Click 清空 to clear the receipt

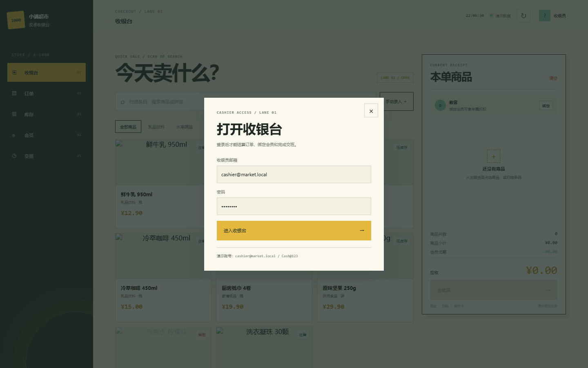553,78
